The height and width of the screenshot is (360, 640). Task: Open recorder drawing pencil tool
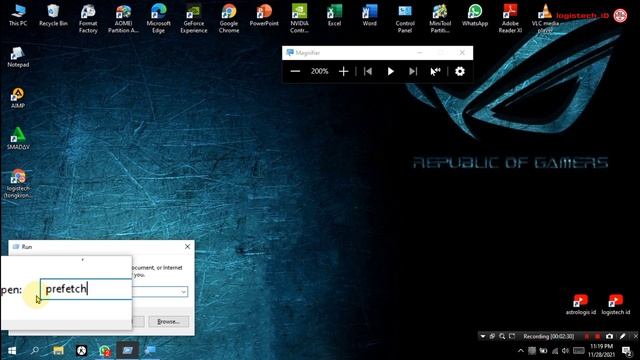[x=622, y=336]
